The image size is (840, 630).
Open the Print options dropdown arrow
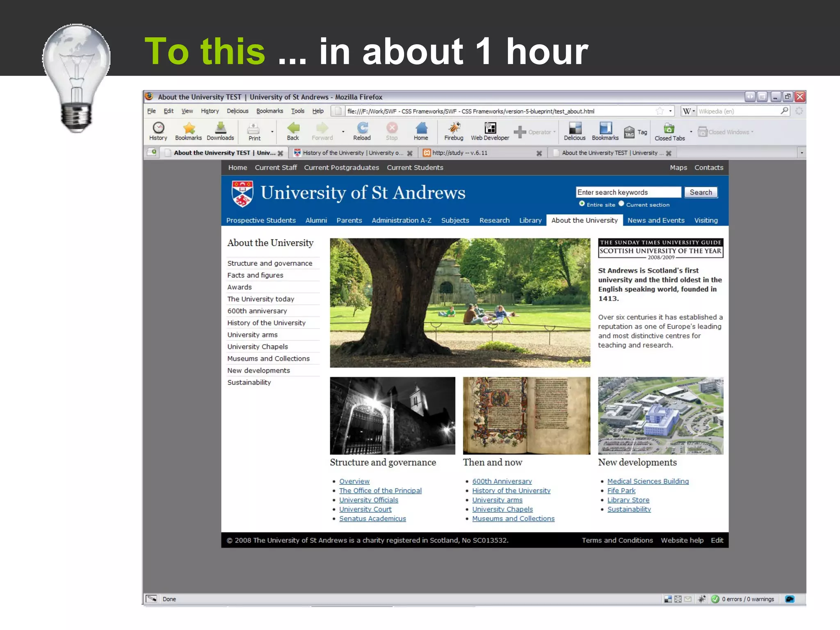(272, 132)
